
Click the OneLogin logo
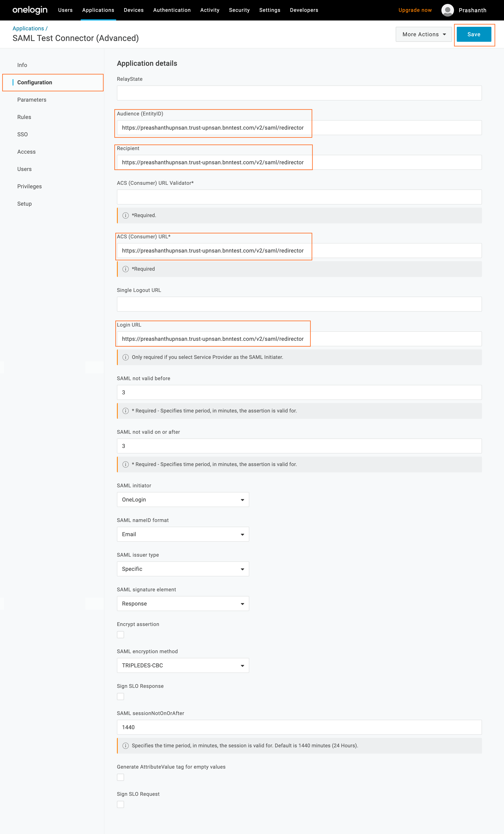point(30,10)
